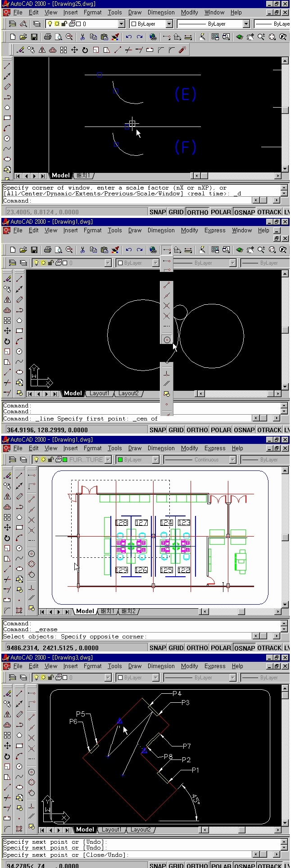Toggle OTRACK in two-circles window status bar

(x=269, y=430)
